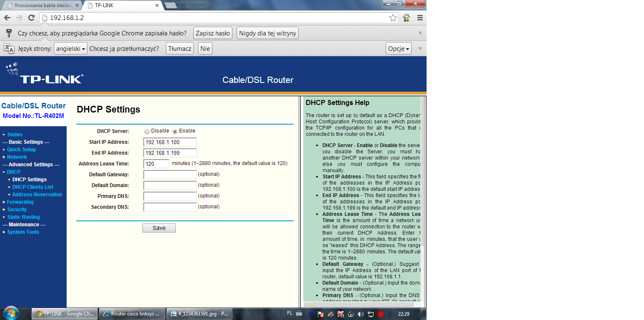Click the translate icon in the language bar
The height and width of the screenshot is (320, 644).
click(x=9, y=48)
